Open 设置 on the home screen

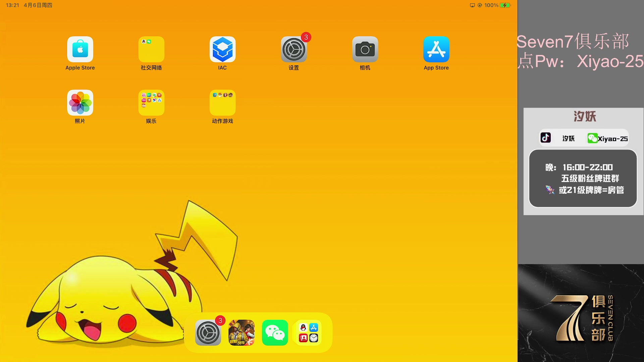[294, 49]
